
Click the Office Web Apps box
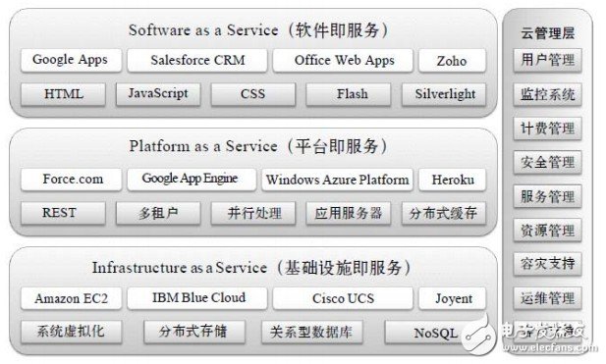pyautogui.click(x=343, y=60)
